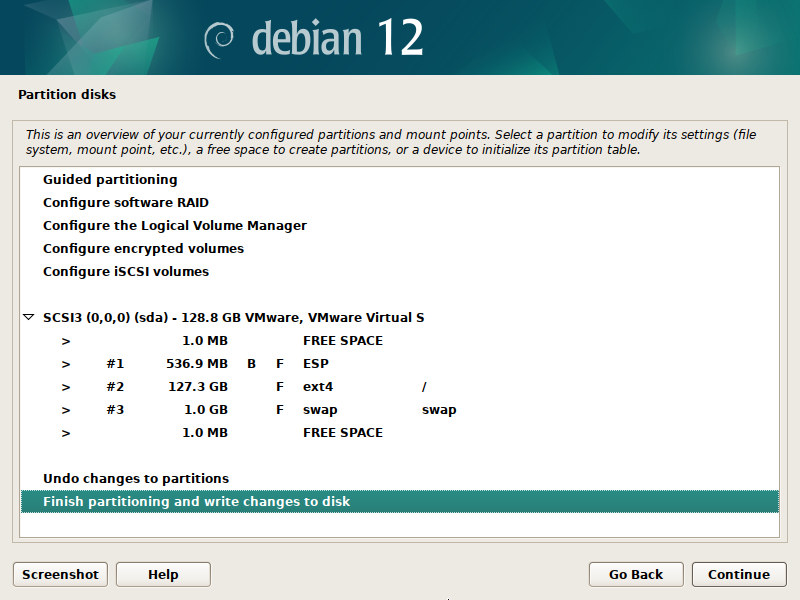800x600 pixels.
Task: Click arrow beside last FREE SPACE row
Action: click(66, 433)
